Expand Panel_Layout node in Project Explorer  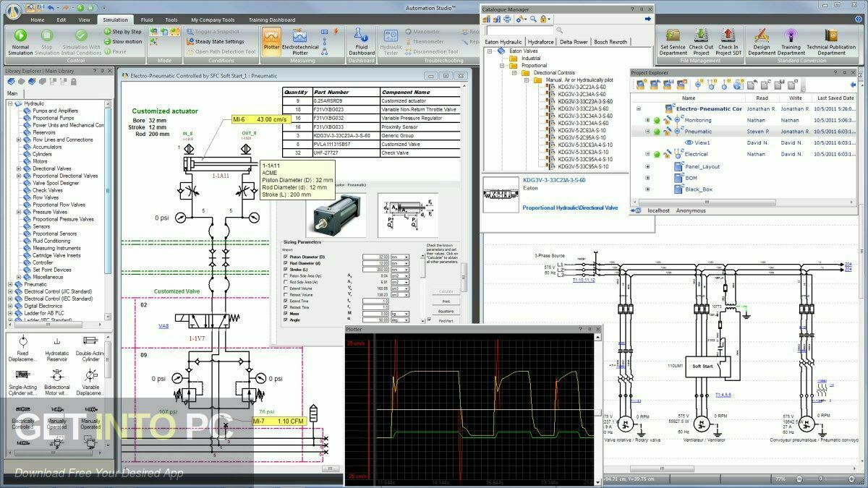click(x=647, y=166)
